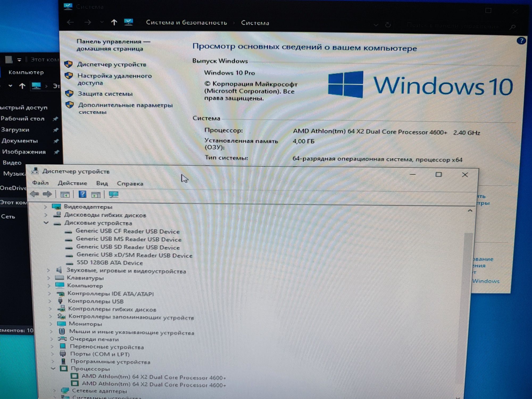
Task: Click the scan for hardware changes monitor icon
Action: (114, 195)
